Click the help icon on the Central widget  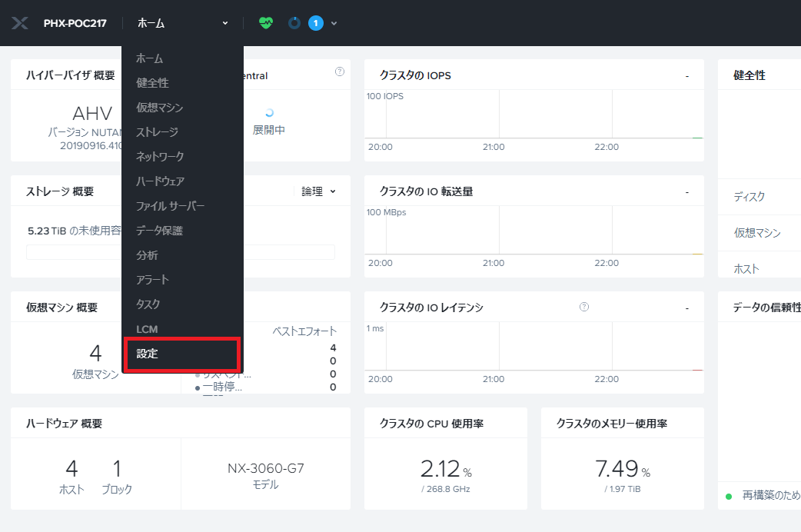(x=340, y=71)
